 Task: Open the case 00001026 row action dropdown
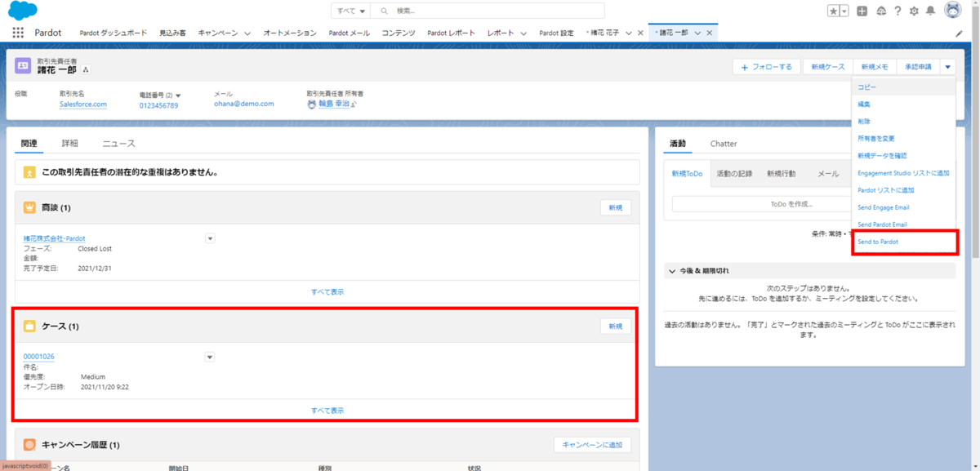[210, 357]
